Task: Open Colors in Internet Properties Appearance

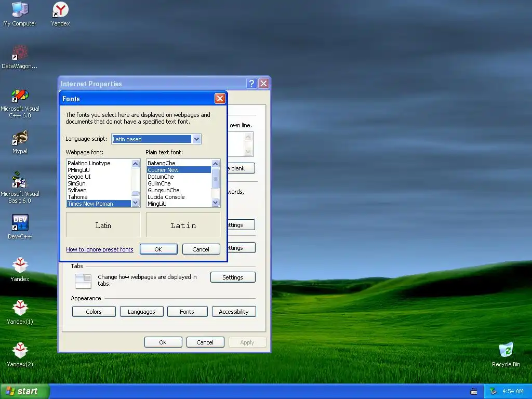Action: click(94, 312)
